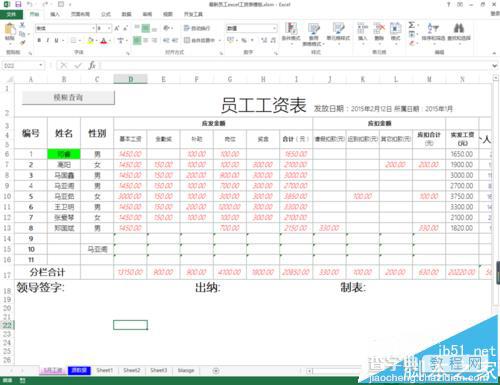This screenshot has width=500, height=385.
Task: Switch to the Developer tools tab
Action: 193,14
